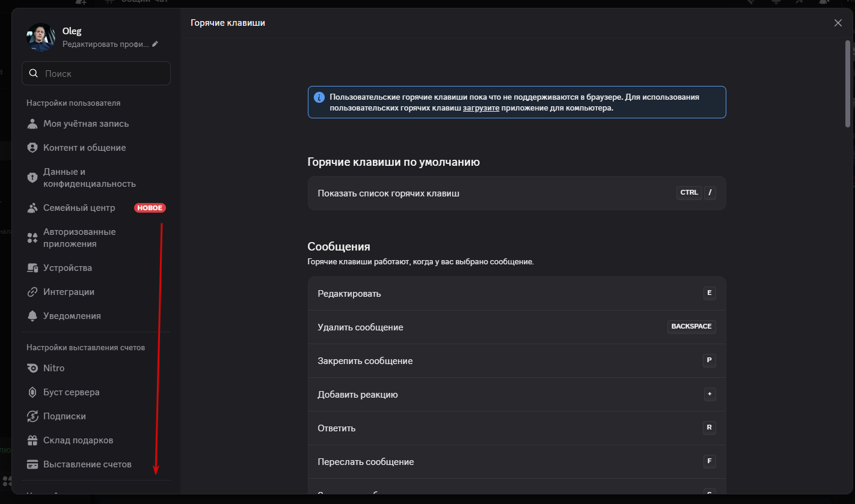Click the settings page vertical scrollbar

[848, 84]
